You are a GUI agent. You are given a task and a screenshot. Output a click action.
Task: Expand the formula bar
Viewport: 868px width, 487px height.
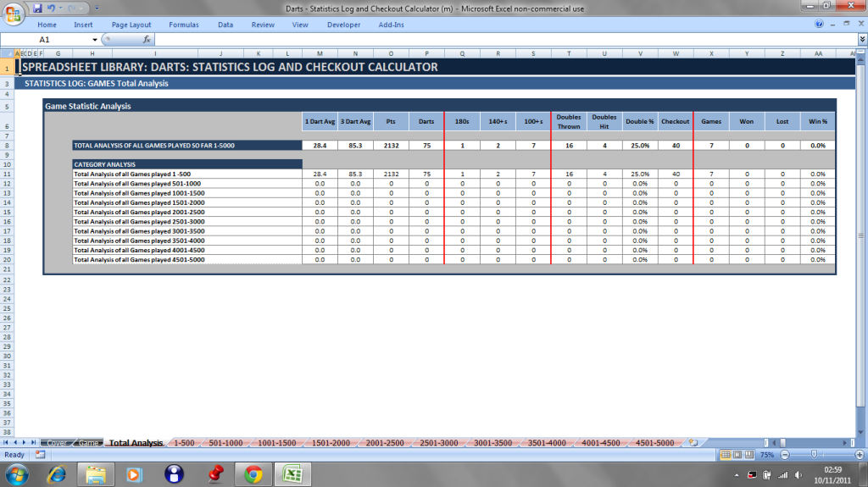pos(861,39)
